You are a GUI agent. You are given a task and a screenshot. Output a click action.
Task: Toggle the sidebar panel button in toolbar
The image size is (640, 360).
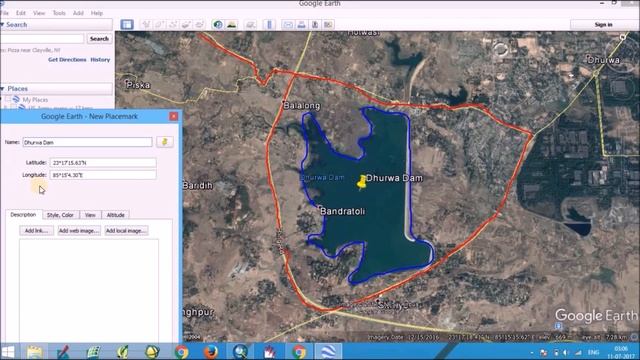[127, 24]
